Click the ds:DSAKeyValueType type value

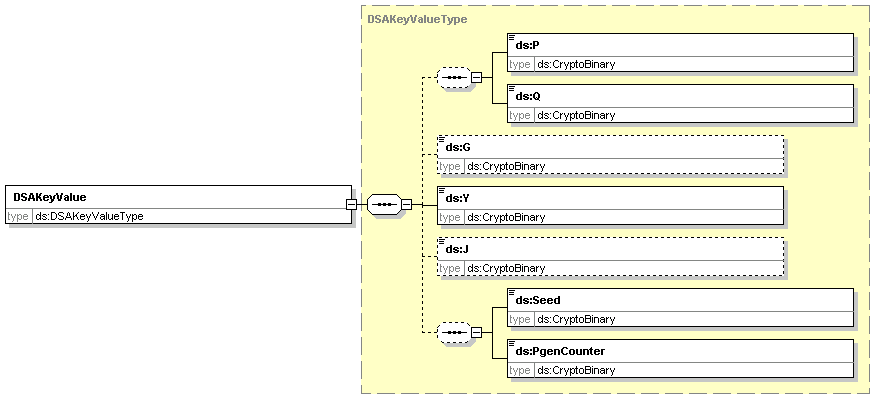click(x=89, y=216)
